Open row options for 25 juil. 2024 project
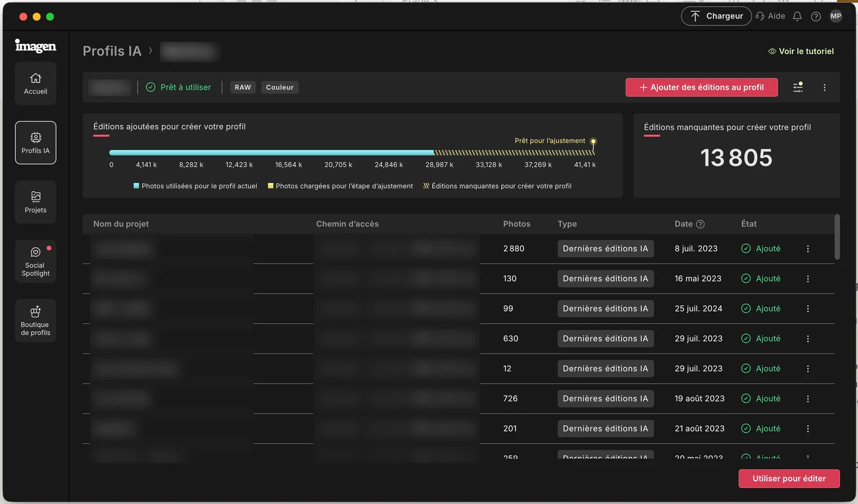858x504 pixels. pyautogui.click(x=808, y=309)
